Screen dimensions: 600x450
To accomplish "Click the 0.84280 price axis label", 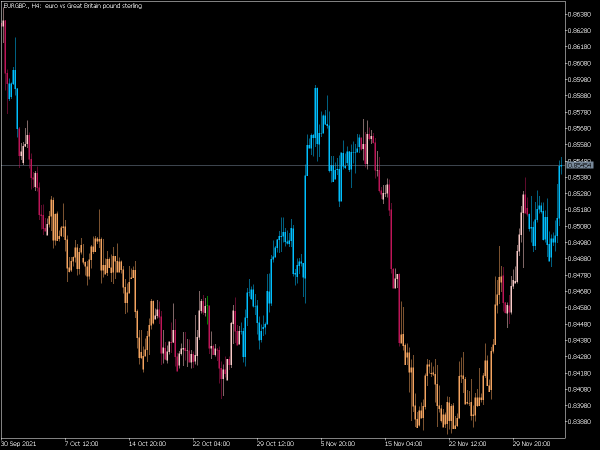I will click(579, 357).
